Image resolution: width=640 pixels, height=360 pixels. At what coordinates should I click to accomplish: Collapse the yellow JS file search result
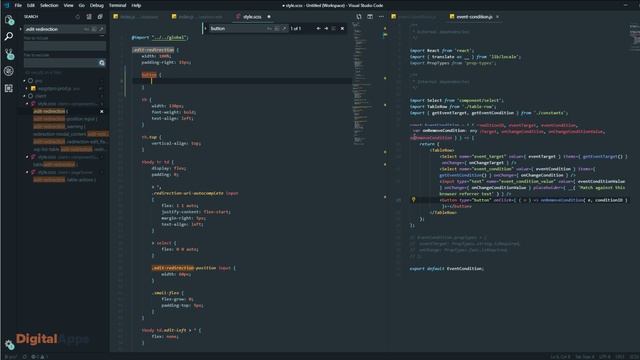point(27,89)
